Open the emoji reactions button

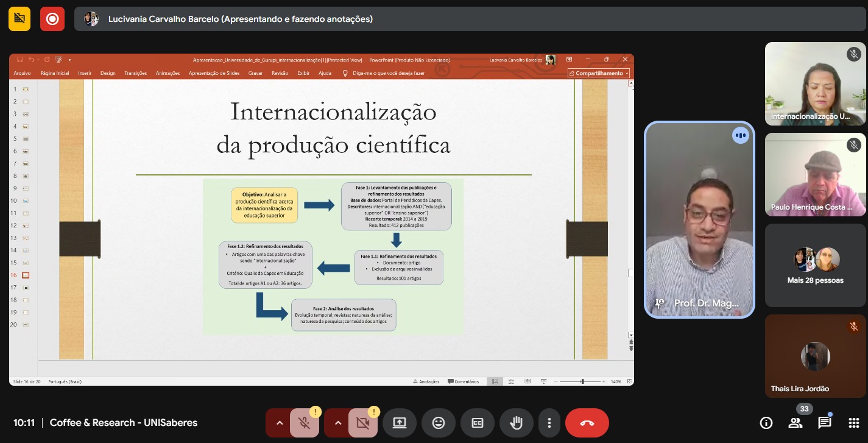pos(439,423)
